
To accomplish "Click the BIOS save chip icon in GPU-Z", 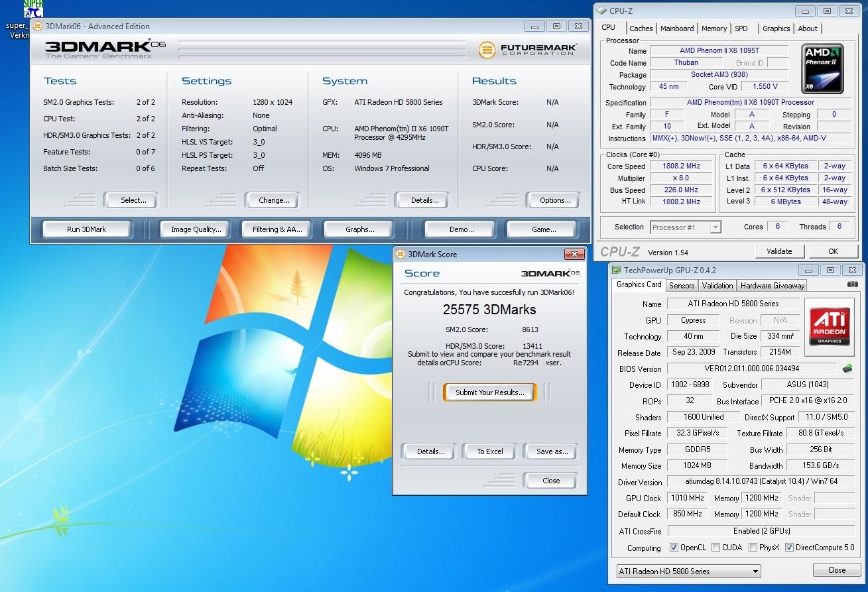I will (x=847, y=368).
